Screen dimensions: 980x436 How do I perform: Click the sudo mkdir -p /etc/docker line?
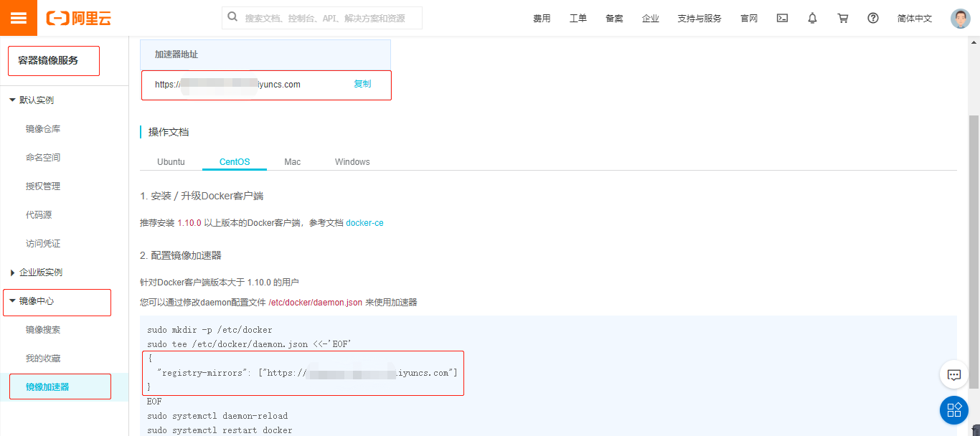(x=209, y=330)
